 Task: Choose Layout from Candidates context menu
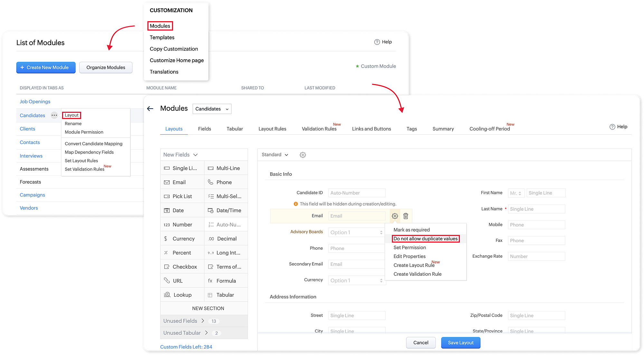pos(71,115)
